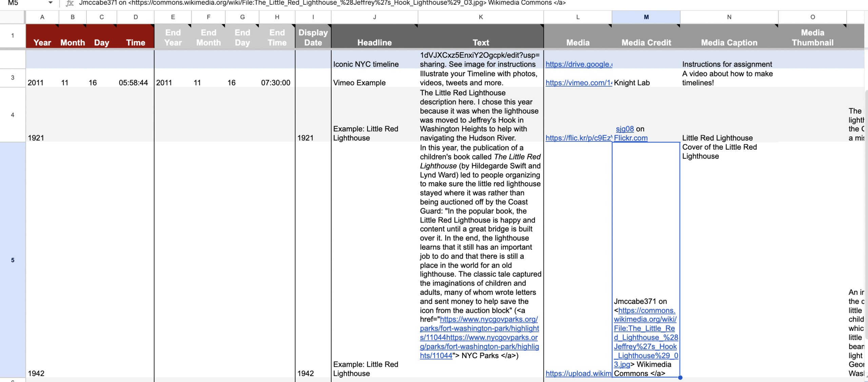Open the vimeo.com link in Media column
Image resolution: width=868 pixels, height=382 pixels.
[579, 83]
